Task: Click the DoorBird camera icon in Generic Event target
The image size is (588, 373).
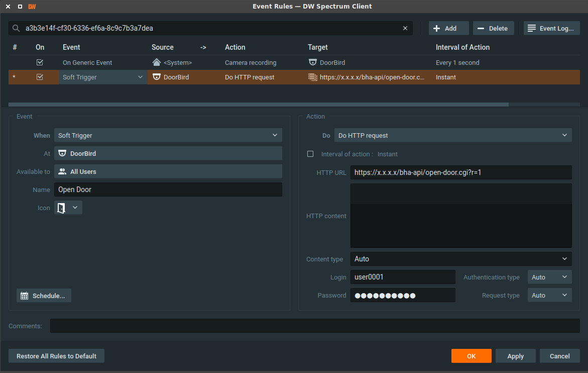Action: click(312, 62)
